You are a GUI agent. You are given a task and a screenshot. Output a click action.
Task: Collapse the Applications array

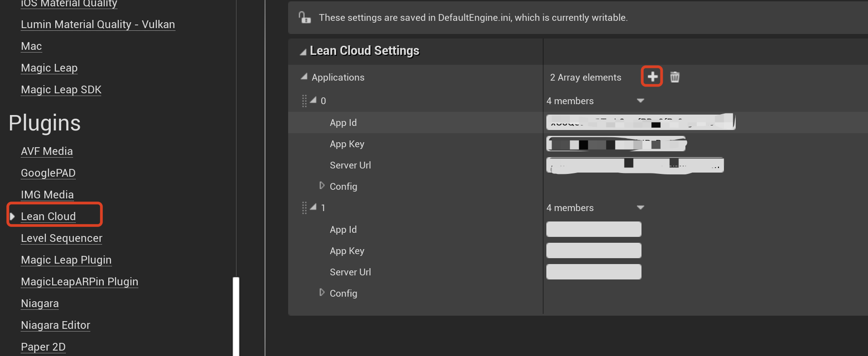click(304, 77)
